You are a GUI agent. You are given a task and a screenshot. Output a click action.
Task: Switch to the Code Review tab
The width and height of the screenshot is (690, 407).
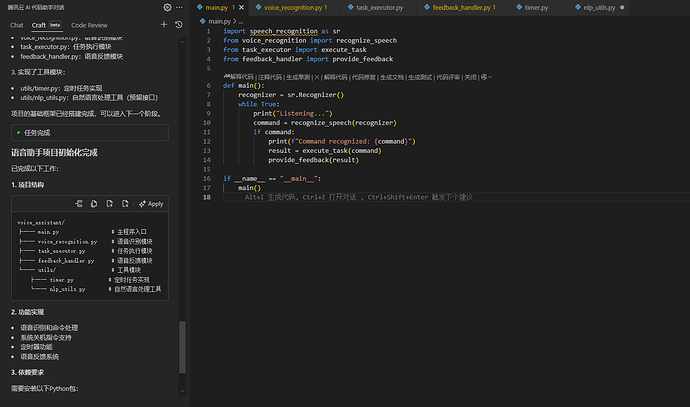[x=89, y=25]
